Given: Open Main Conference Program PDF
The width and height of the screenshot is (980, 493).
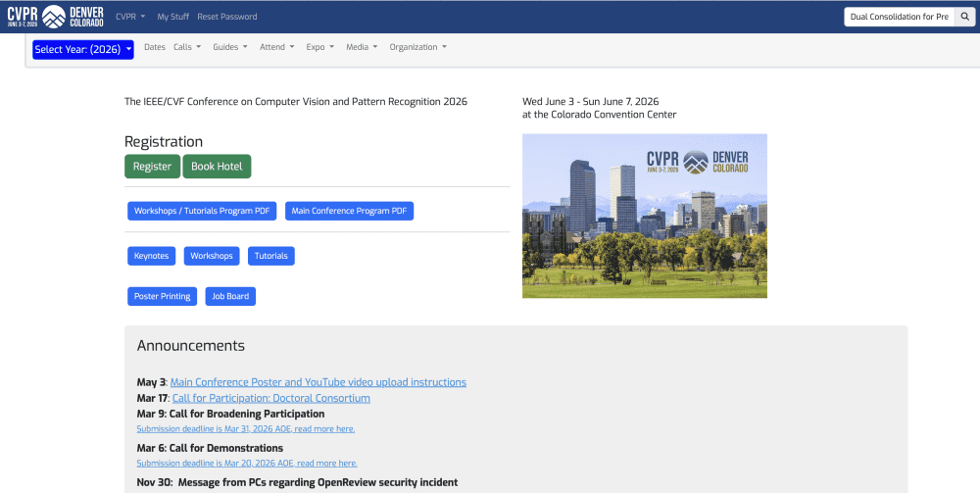Looking at the screenshot, I should point(350,211).
